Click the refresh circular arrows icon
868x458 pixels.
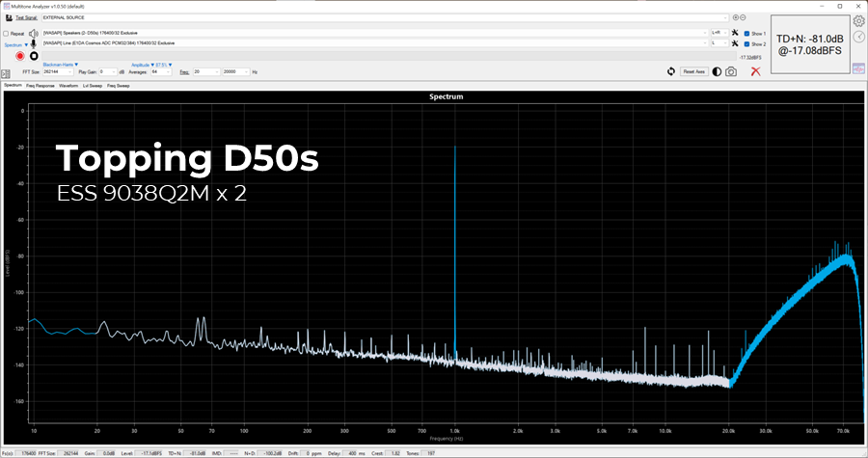[x=671, y=71]
